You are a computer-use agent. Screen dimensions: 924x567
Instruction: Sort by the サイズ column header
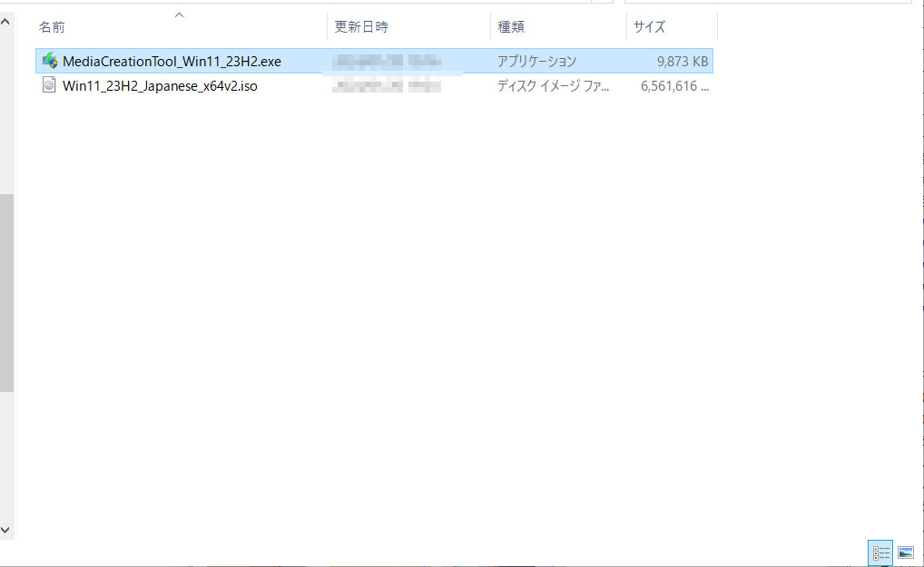650,27
